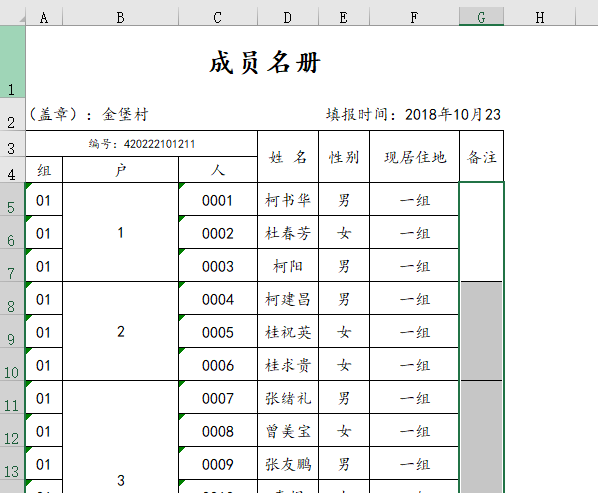Select column G header
This screenshot has width=598, height=493.
(481, 18)
